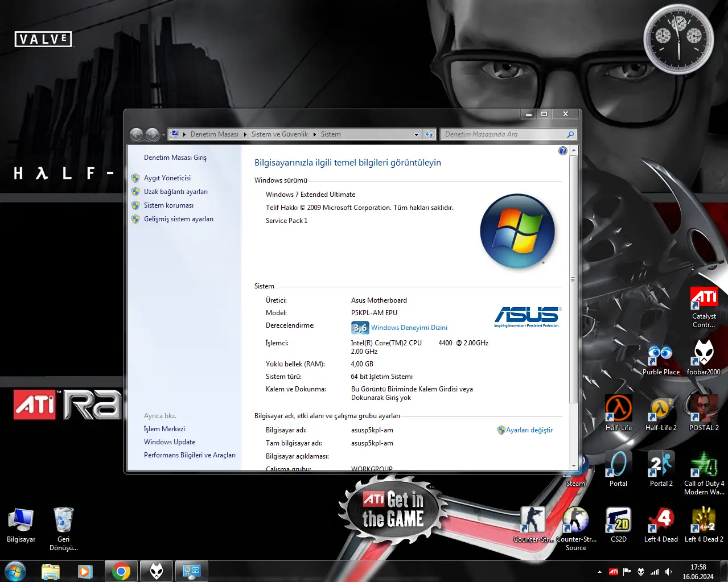Select Sistem breadcrumb in address bar
This screenshot has width=728, height=582.
[331, 134]
